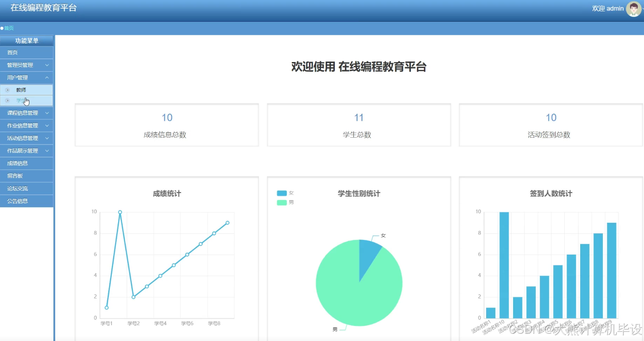Select the 学生 submenu item
644x341 pixels.
click(x=27, y=101)
